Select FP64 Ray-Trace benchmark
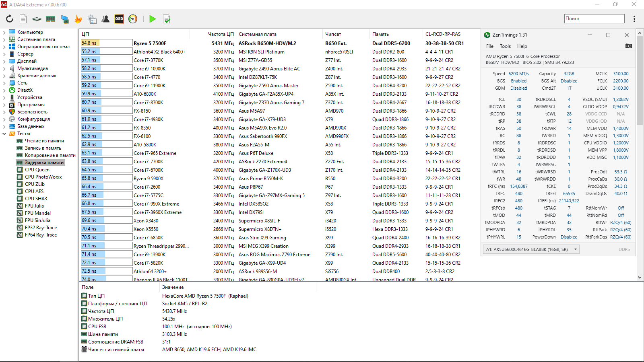The image size is (644, 362). (x=41, y=235)
